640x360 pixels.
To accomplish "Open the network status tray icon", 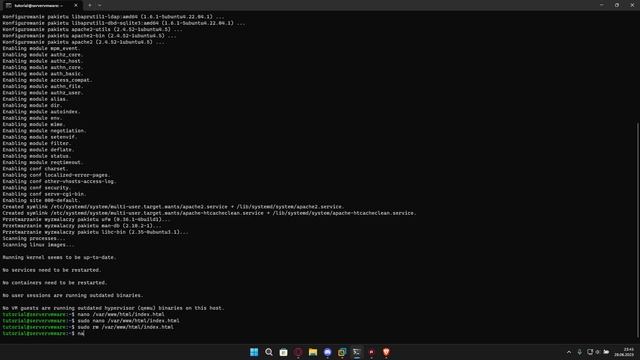I will point(590,352).
